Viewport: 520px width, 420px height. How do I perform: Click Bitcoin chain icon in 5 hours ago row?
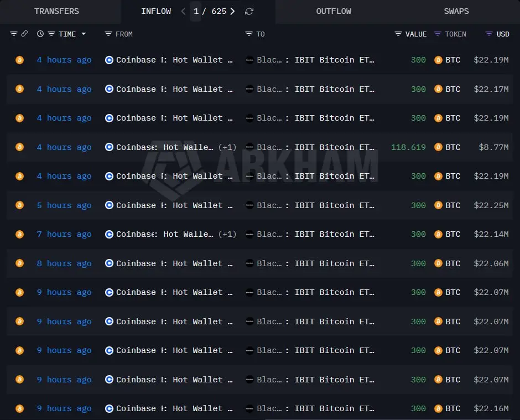click(x=19, y=205)
